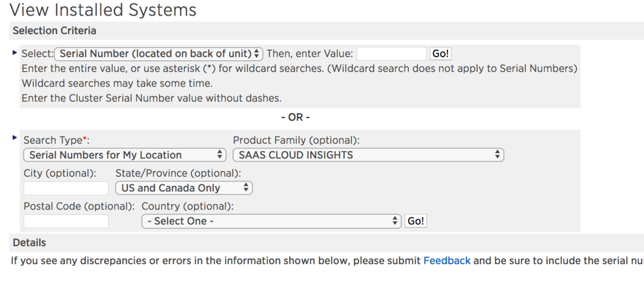The image size is (644, 281).
Task: Open the SAAS CLOUD INSIGHTS product family dropdown
Action: [x=368, y=155]
